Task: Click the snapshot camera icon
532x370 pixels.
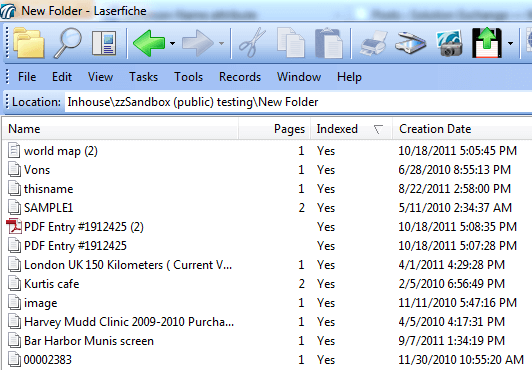Action: pyautogui.click(x=450, y=43)
